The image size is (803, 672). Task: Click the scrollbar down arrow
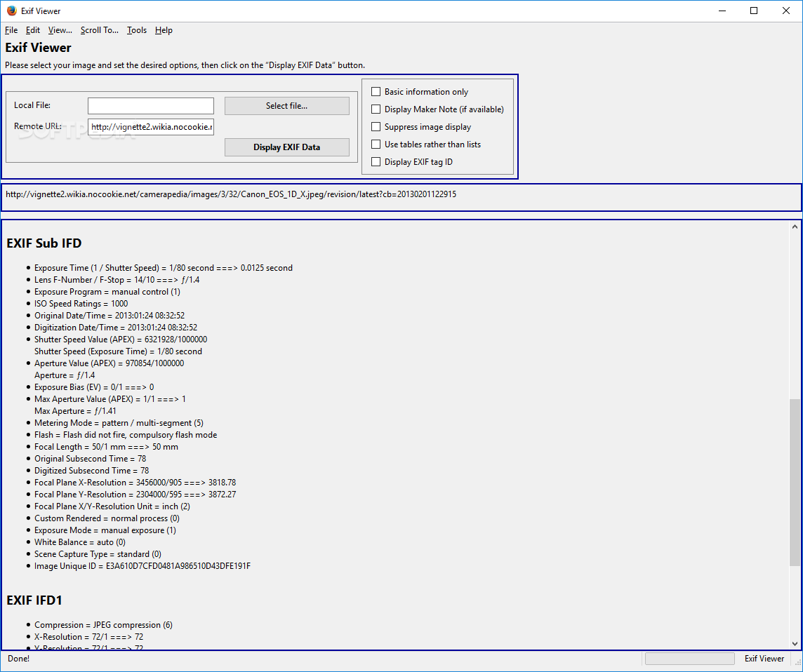click(795, 644)
